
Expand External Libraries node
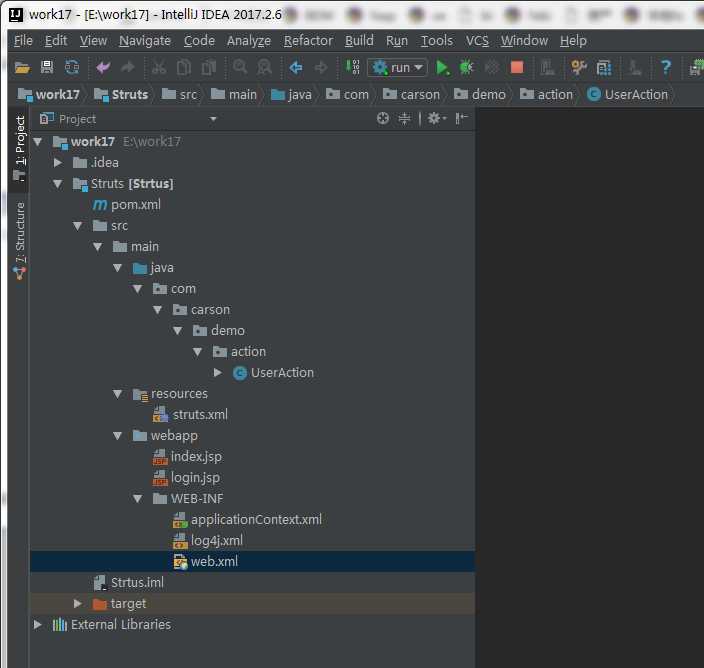[38, 624]
